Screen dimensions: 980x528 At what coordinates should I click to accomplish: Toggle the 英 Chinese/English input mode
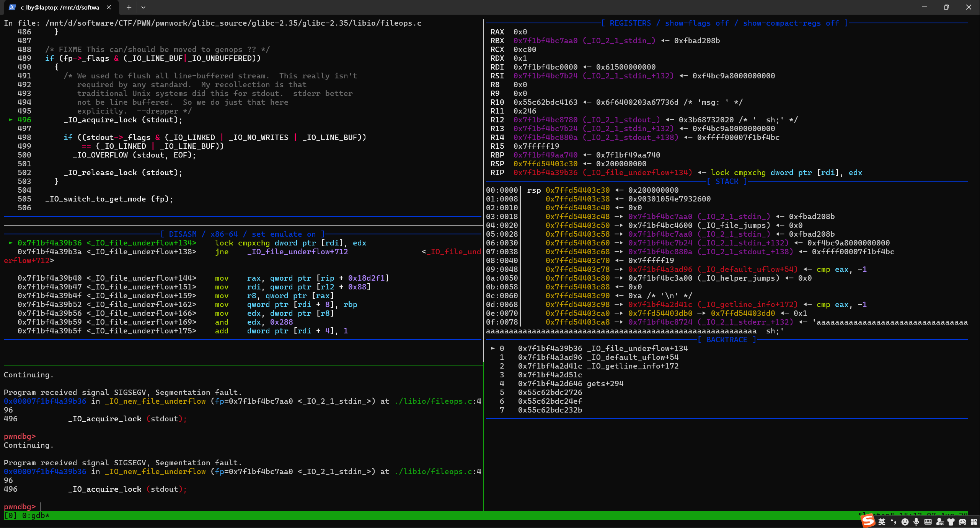(x=882, y=522)
